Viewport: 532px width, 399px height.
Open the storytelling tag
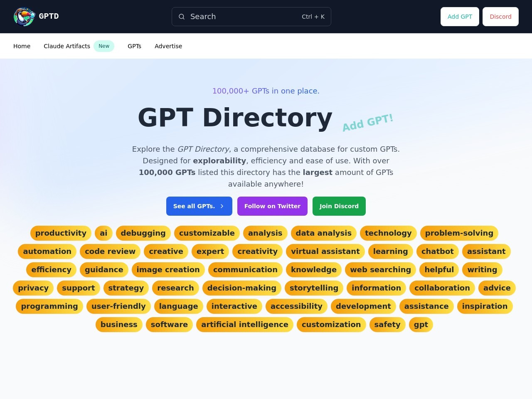pos(314,288)
